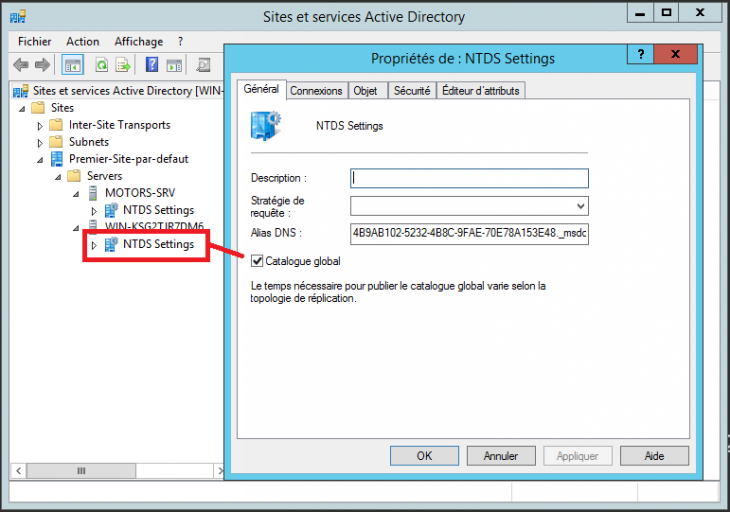Image resolution: width=730 pixels, height=512 pixels.
Task: Click the tree scrollbar left arrow
Action: 18,471
